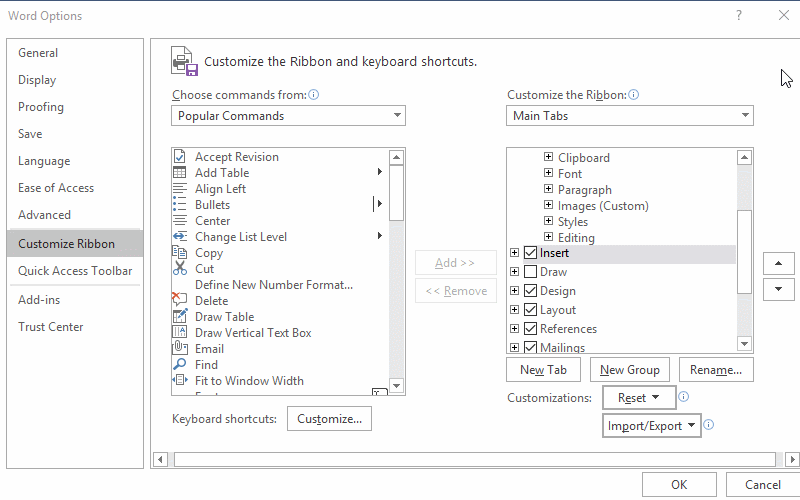Viewport: 800px width, 500px height.
Task: Open the Proofing category
Action: [75, 107]
